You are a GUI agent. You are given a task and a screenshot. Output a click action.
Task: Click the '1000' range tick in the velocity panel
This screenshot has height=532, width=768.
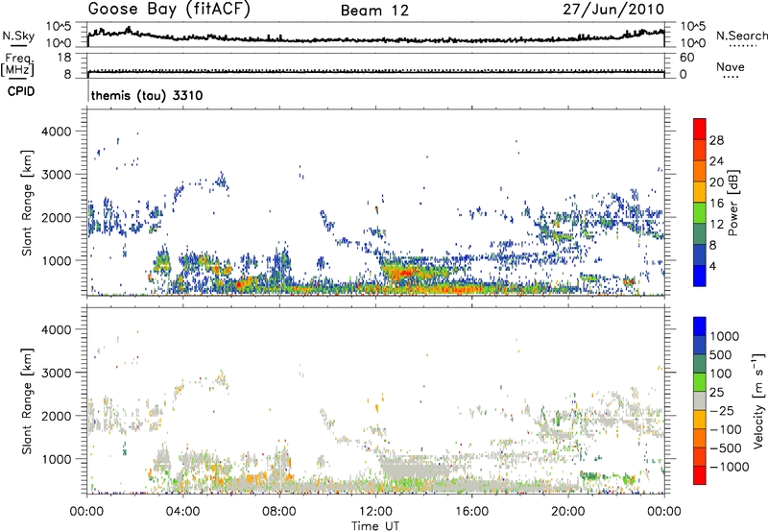click(x=57, y=459)
